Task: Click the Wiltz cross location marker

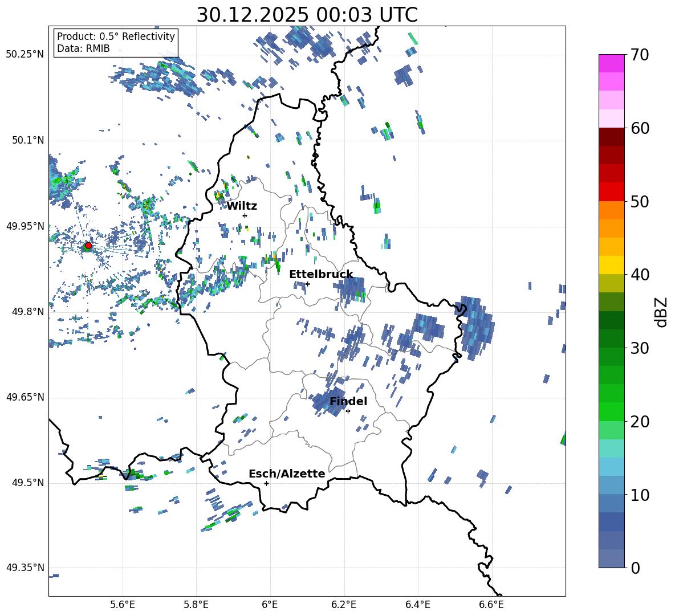Action: (x=245, y=215)
